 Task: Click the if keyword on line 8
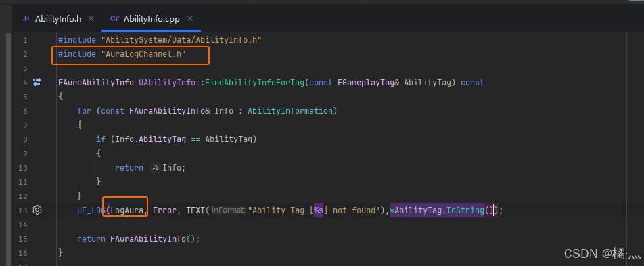pos(101,139)
